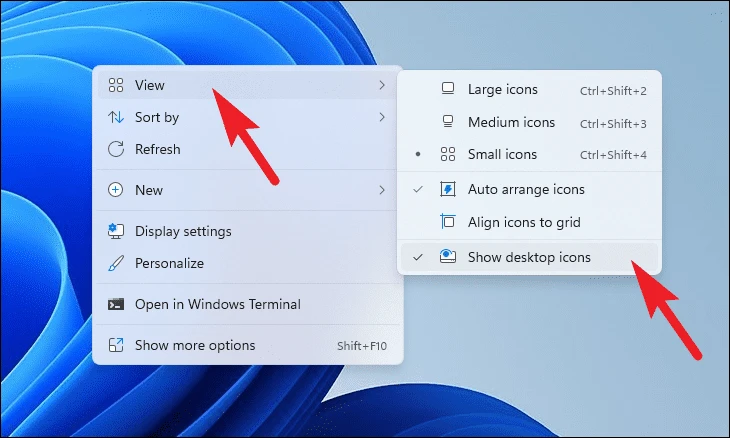Viewport: 730px width, 438px height.
Task: Expand the View submenu chevron
Action: [x=382, y=85]
